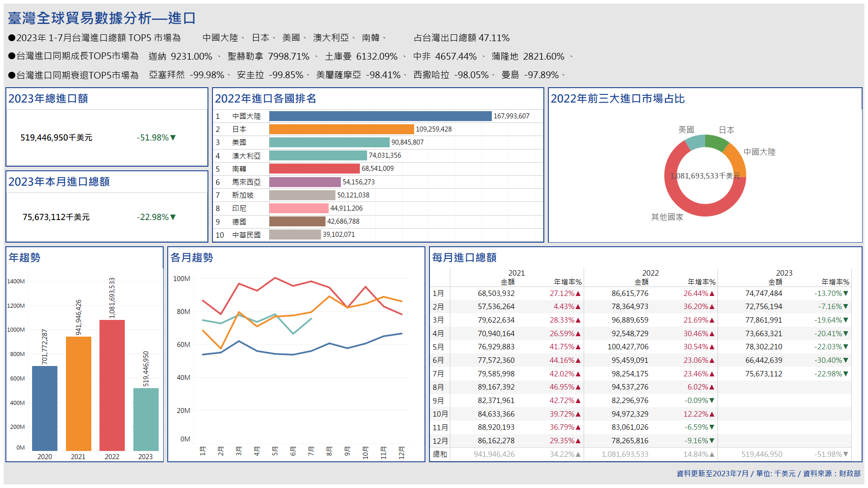Click the green decline arrow beside -13.70% for January 2023
868x488 pixels.
pyautogui.click(x=846, y=293)
